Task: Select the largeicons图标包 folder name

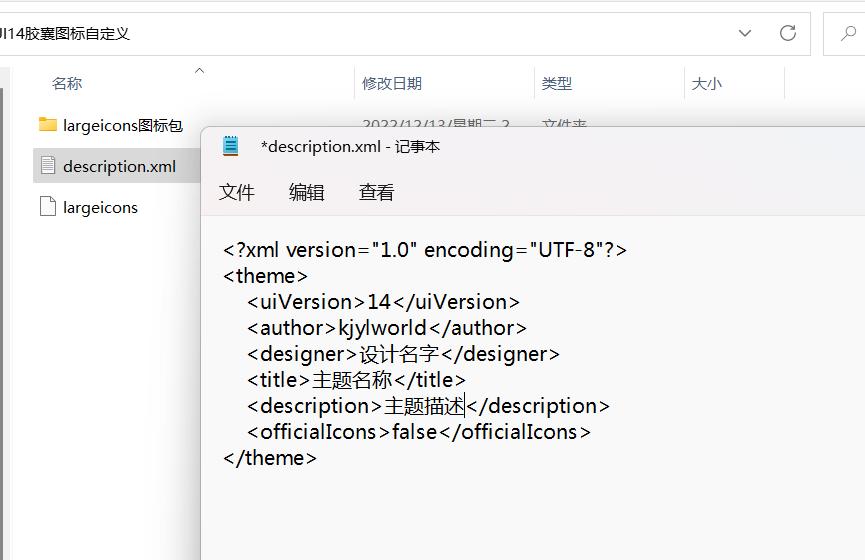Action: click(122, 126)
